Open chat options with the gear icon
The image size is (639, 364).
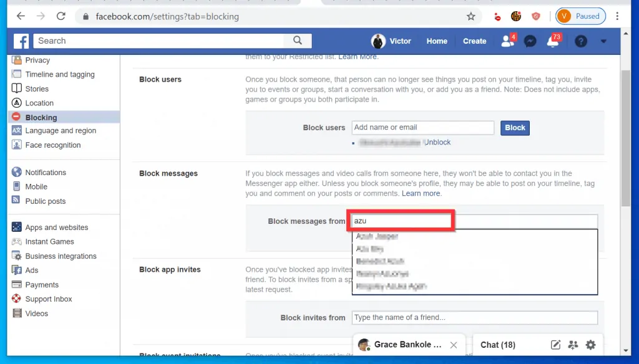coord(590,344)
